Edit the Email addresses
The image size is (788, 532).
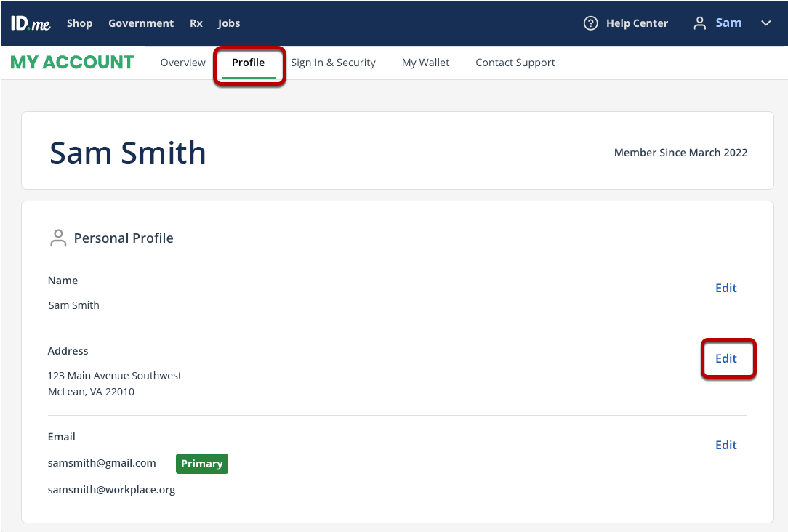[725, 445]
